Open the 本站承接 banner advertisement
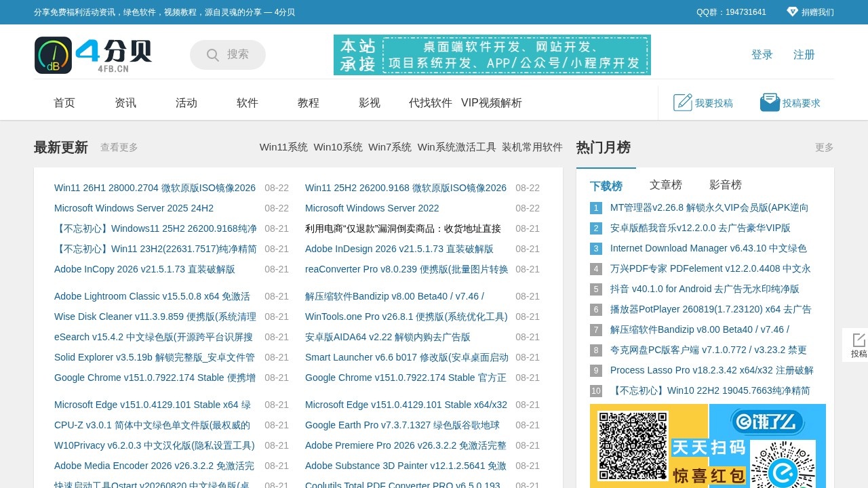The image size is (868, 488). [492, 55]
